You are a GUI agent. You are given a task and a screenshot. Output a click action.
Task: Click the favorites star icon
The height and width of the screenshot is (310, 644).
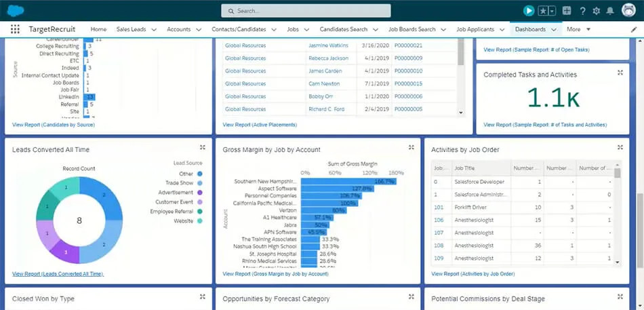click(544, 11)
